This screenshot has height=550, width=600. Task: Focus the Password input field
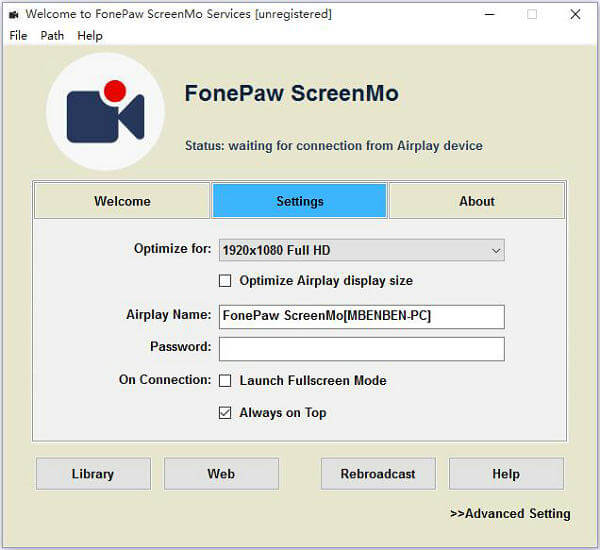pyautogui.click(x=362, y=349)
